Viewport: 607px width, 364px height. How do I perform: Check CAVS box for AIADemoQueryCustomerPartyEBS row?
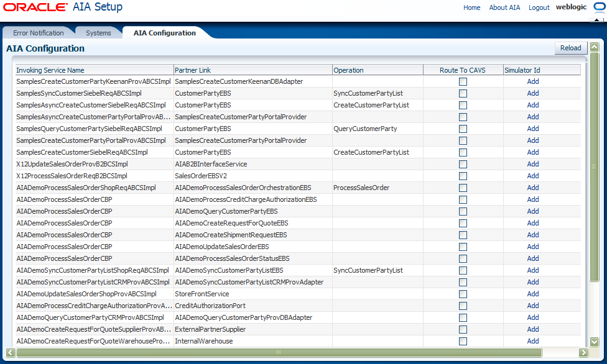pos(463,212)
